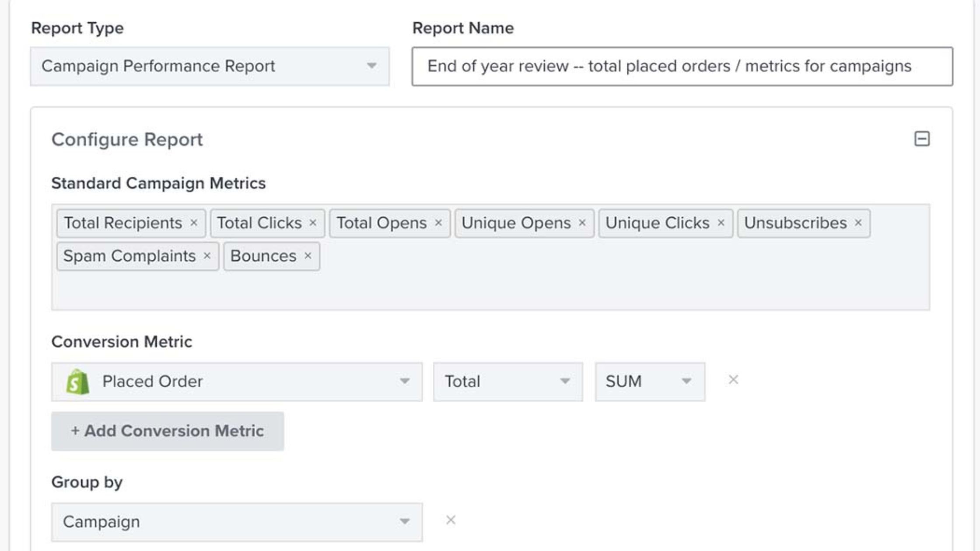Screen dimensions: 980x551
Task: Open the Total value dropdown
Action: click(508, 382)
